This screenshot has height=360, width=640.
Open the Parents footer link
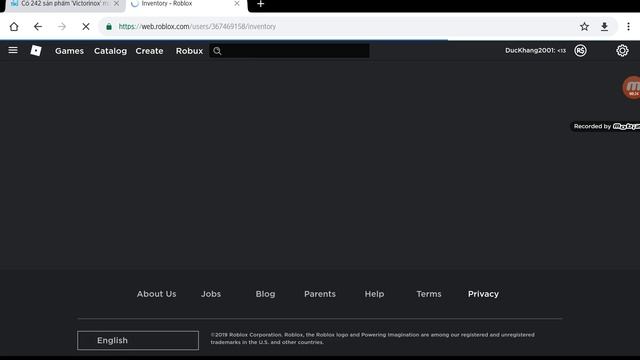point(320,294)
